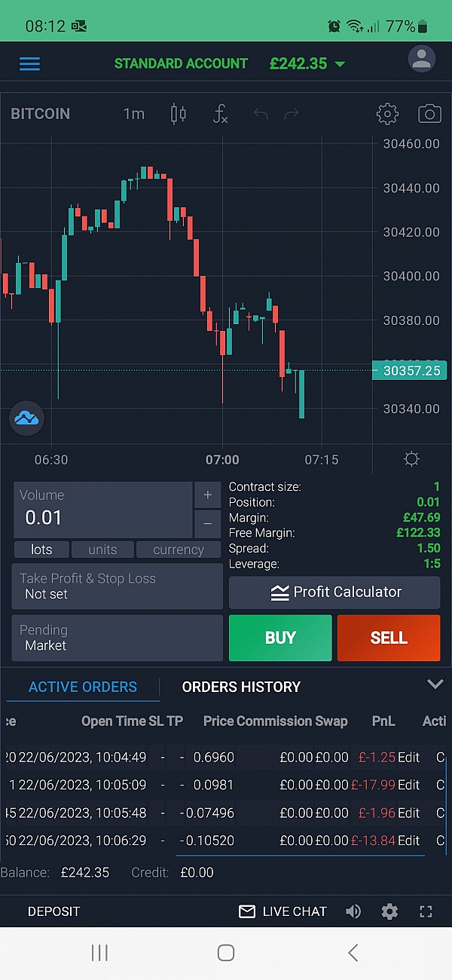
Task: Switch to the Orders History tab
Action: pyautogui.click(x=241, y=687)
